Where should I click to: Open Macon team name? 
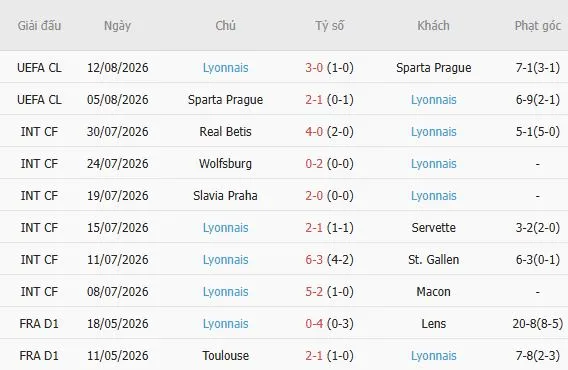[434, 291]
